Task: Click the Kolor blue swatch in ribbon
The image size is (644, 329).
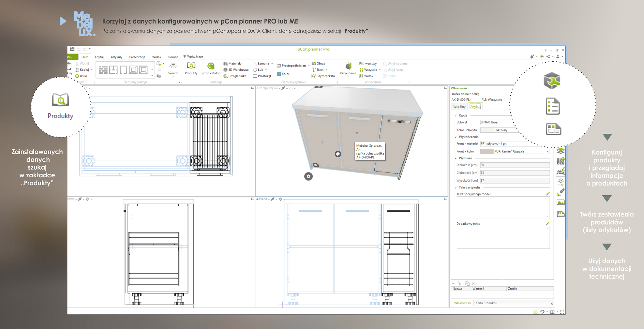Action: pos(279,74)
